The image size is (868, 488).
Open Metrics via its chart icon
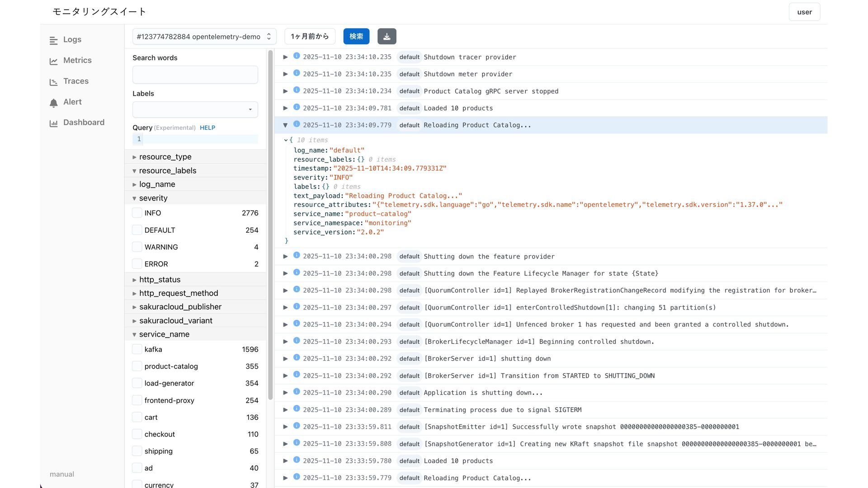coord(53,61)
